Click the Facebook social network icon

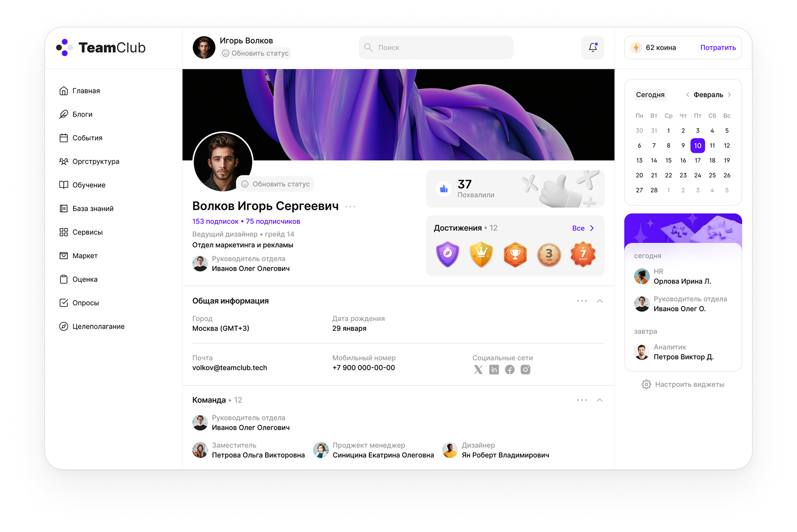(509, 370)
